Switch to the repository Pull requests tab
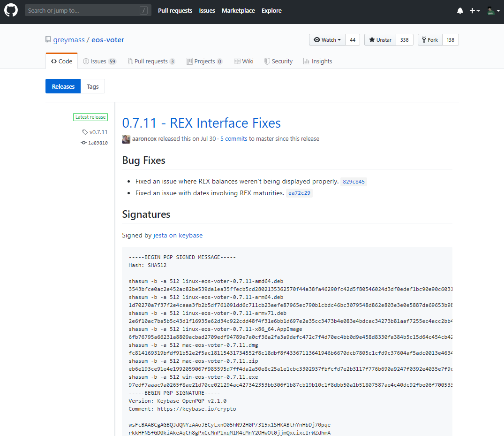 151,61
